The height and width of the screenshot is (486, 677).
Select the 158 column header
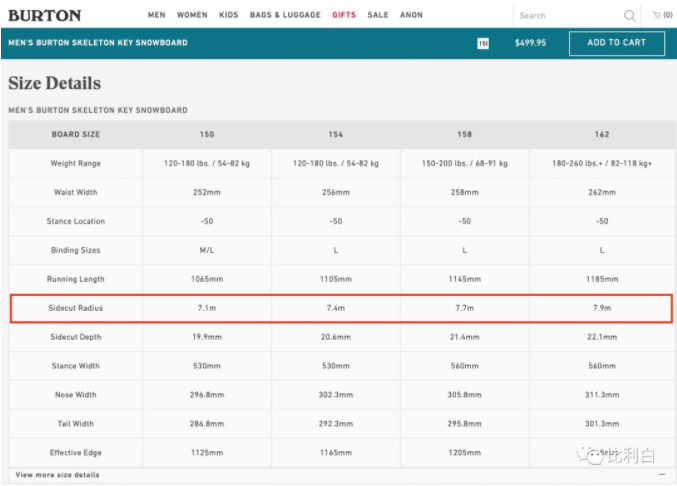point(465,134)
